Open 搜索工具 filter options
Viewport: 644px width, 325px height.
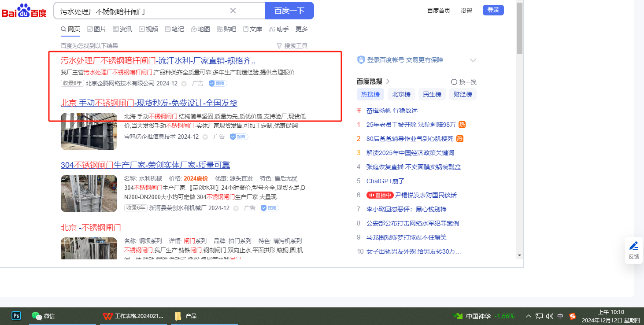292,46
